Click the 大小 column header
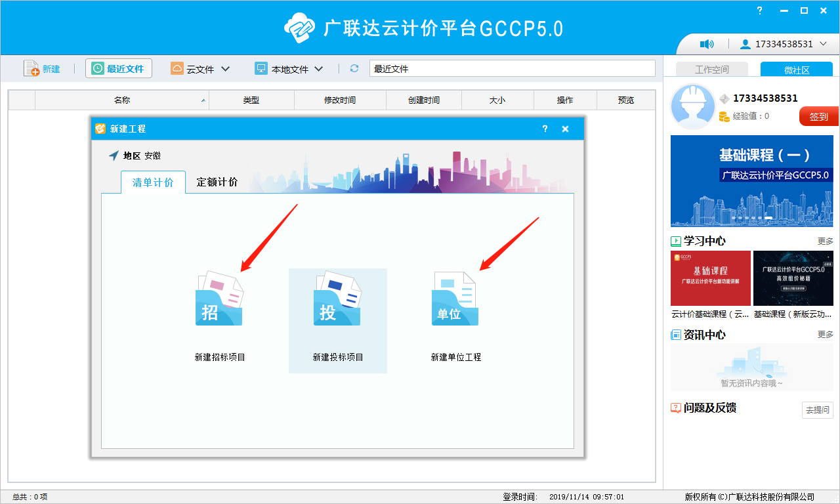This screenshot has width=840, height=504. click(497, 100)
